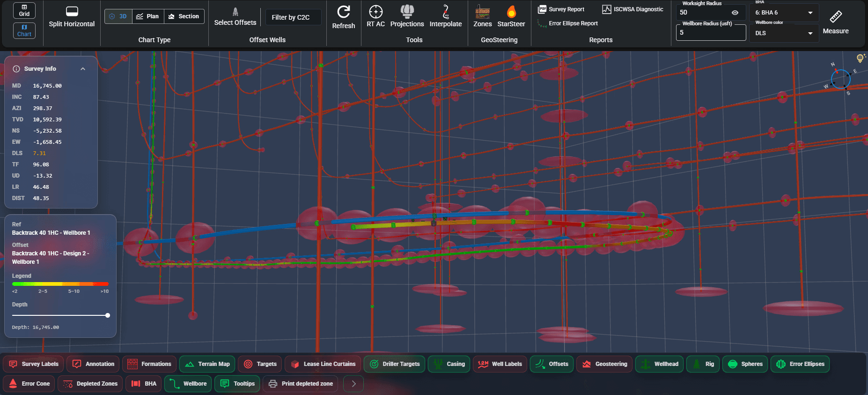The image size is (868, 395).
Task: Toggle Wellhead layer
Action: coord(659,364)
